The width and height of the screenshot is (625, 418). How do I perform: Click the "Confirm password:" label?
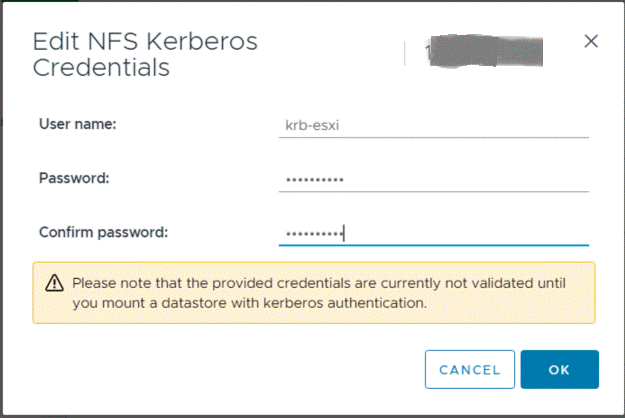click(x=103, y=232)
